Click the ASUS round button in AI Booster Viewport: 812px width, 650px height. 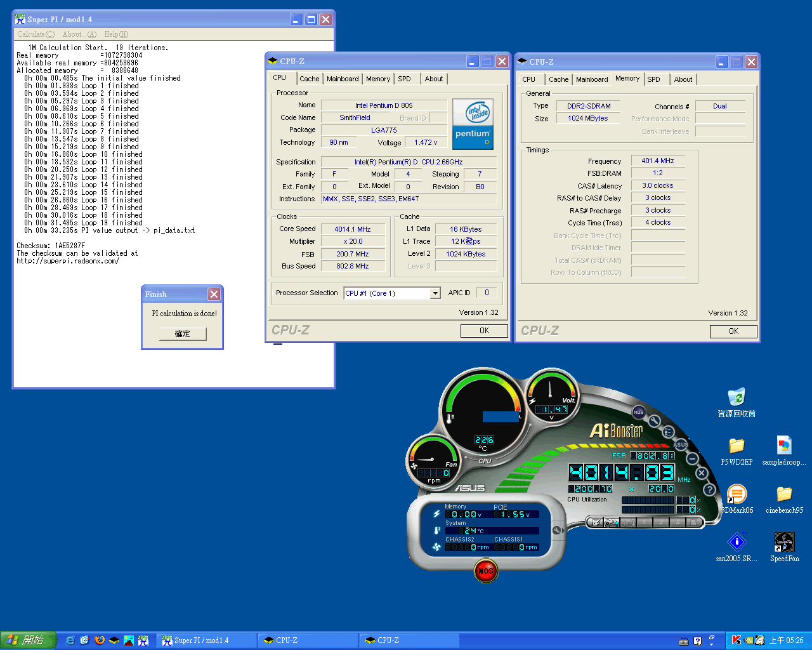pos(681,444)
